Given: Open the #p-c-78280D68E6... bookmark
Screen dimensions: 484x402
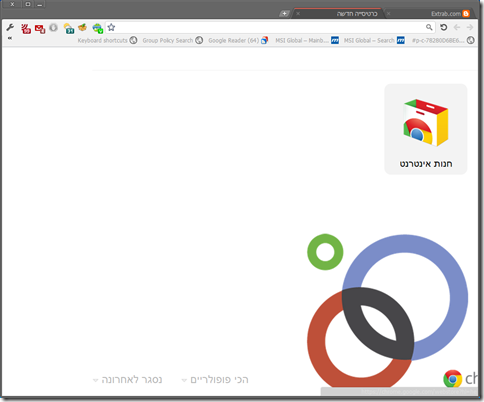Looking at the screenshot, I should point(443,40).
